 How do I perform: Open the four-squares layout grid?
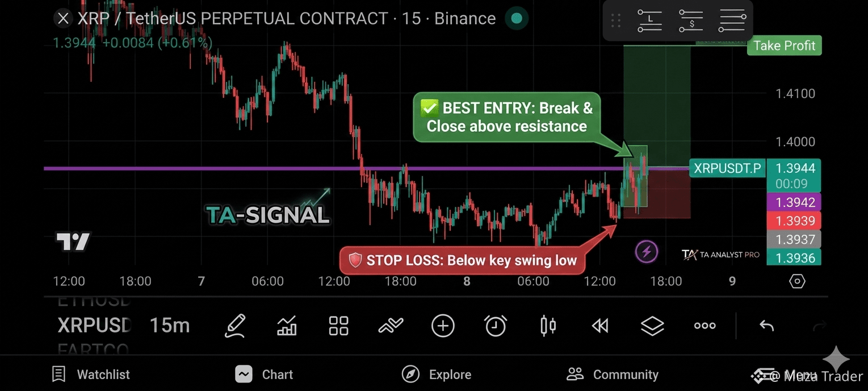pyautogui.click(x=339, y=326)
